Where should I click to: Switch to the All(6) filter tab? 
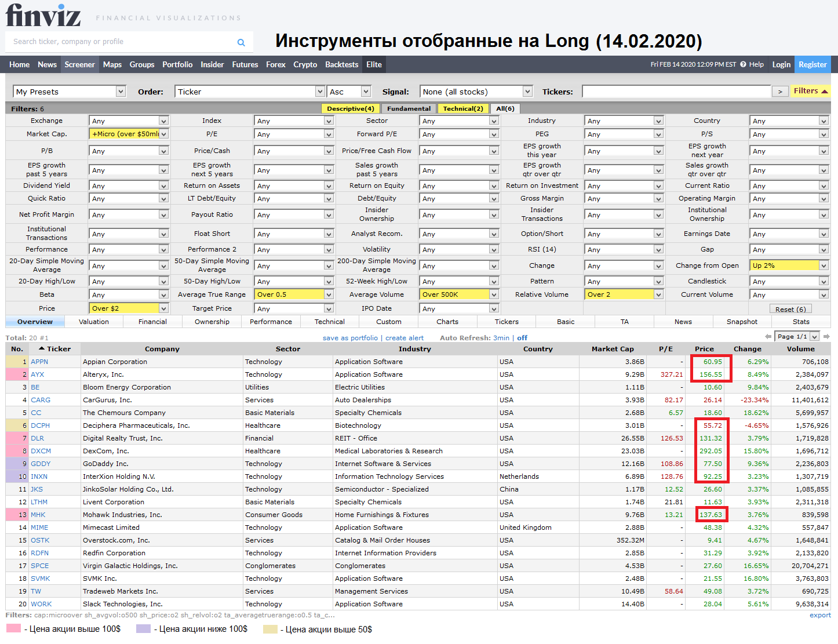point(505,108)
